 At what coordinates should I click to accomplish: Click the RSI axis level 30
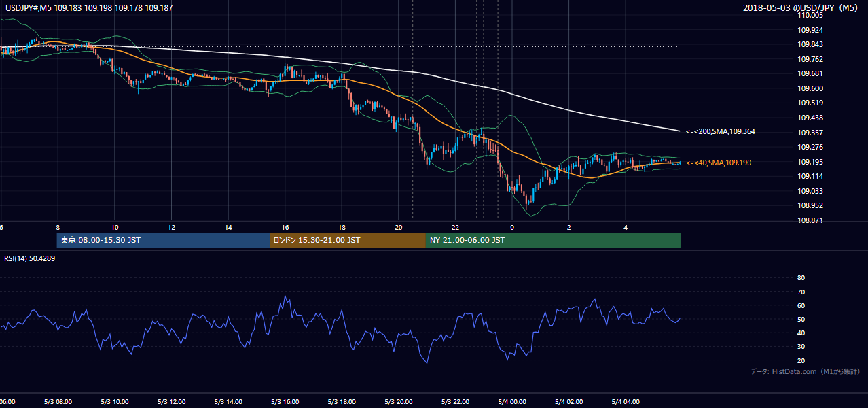click(801, 347)
